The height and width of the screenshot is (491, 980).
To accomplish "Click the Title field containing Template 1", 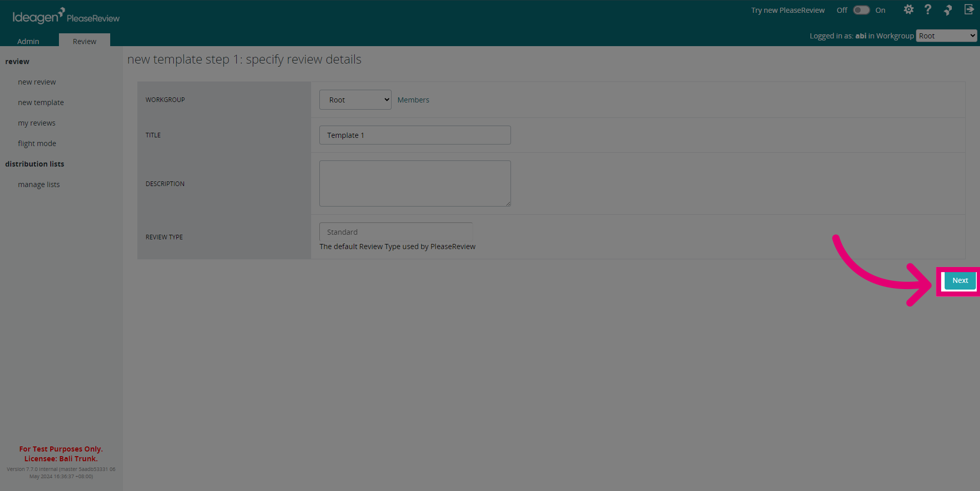I will (x=415, y=135).
